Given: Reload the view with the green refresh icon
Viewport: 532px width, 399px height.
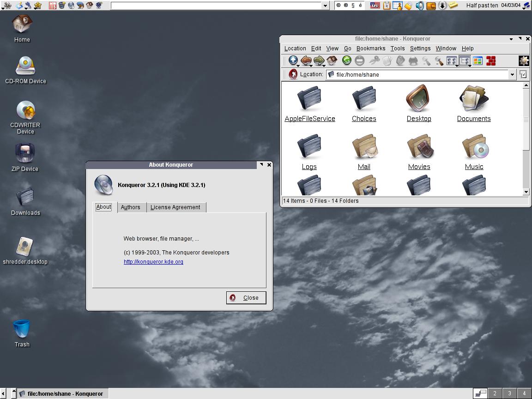Looking at the screenshot, I should (346, 61).
